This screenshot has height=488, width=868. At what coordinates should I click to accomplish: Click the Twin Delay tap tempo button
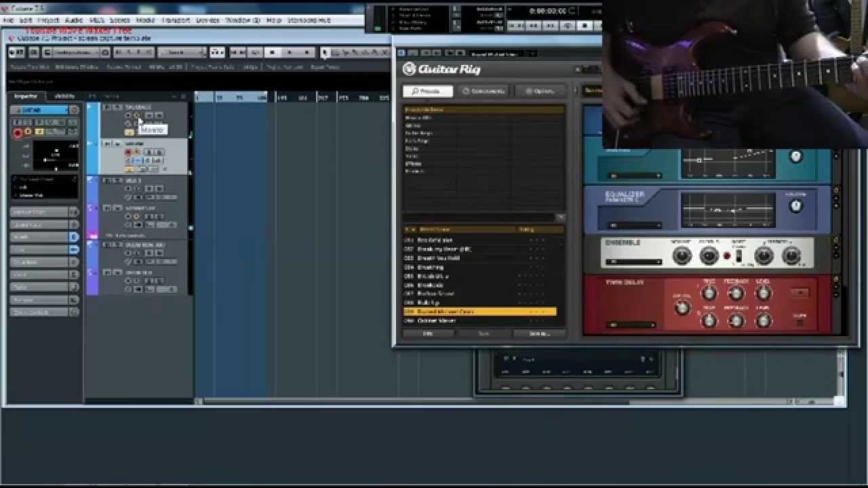(800, 293)
